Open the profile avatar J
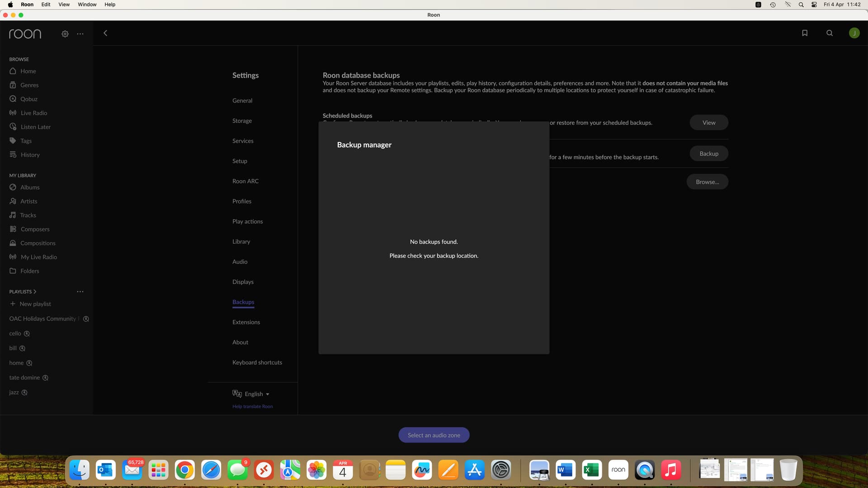The width and height of the screenshot is (868, 488). click(x=854, y=33)
